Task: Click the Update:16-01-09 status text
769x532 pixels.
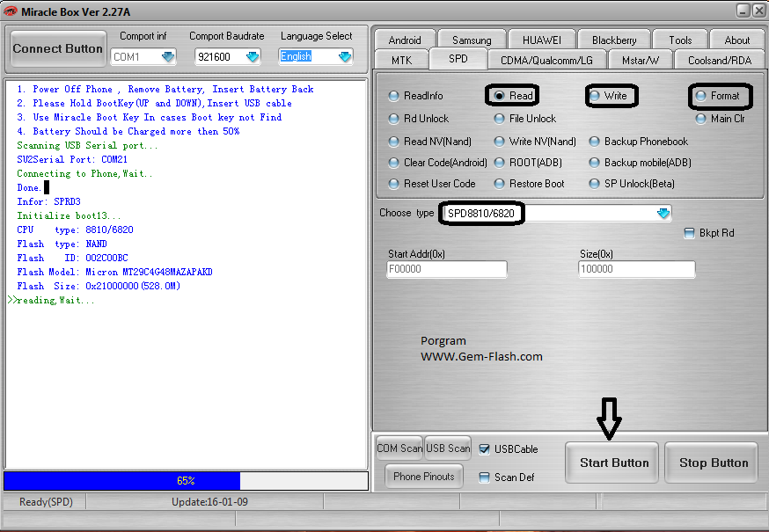Action: point(209,502)
